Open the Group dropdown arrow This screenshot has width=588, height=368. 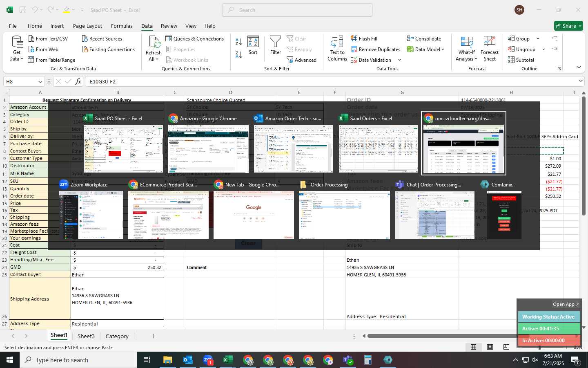coord(538,38)
